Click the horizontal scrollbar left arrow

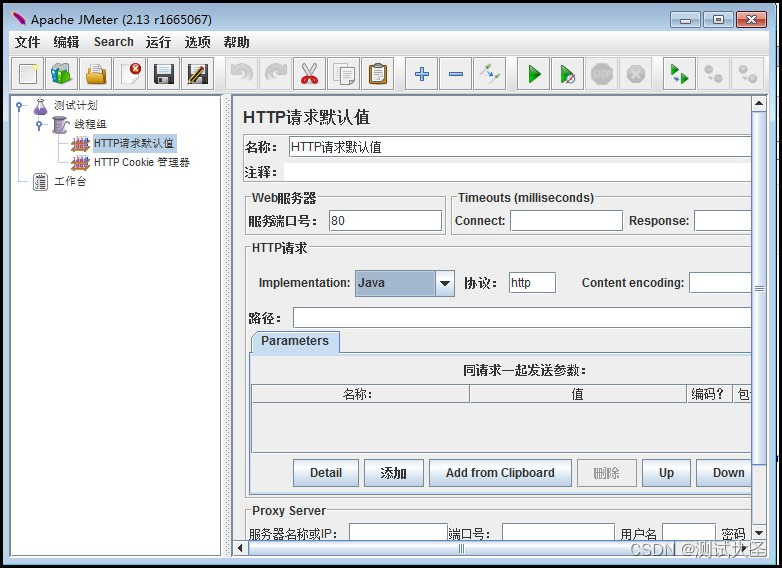(240, 549)
